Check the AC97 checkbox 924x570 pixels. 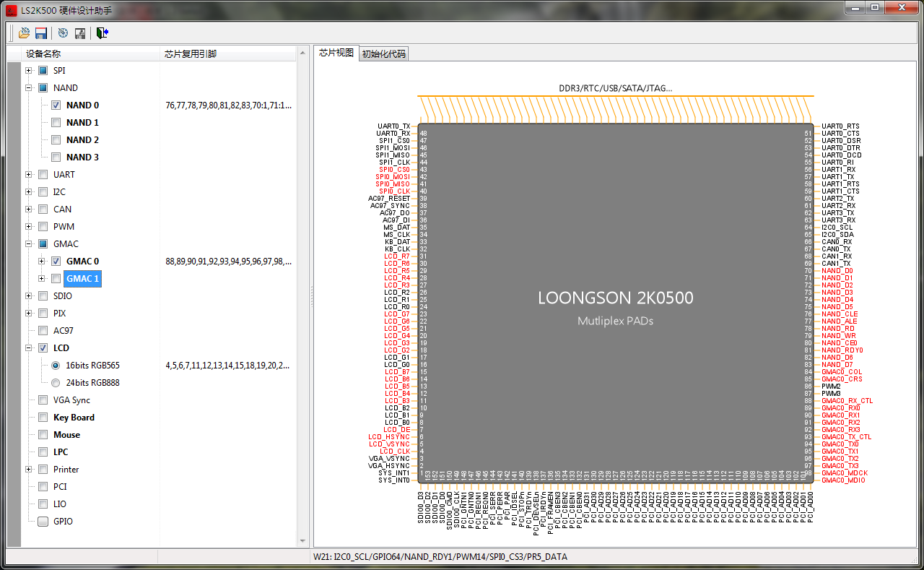pyautogui.click(x=43, y=331)
